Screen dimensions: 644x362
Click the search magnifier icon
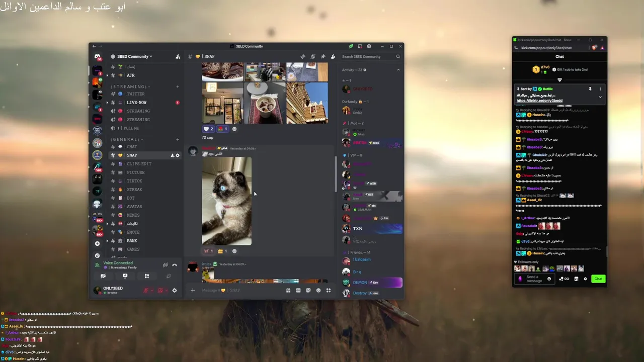click(397, 56)
